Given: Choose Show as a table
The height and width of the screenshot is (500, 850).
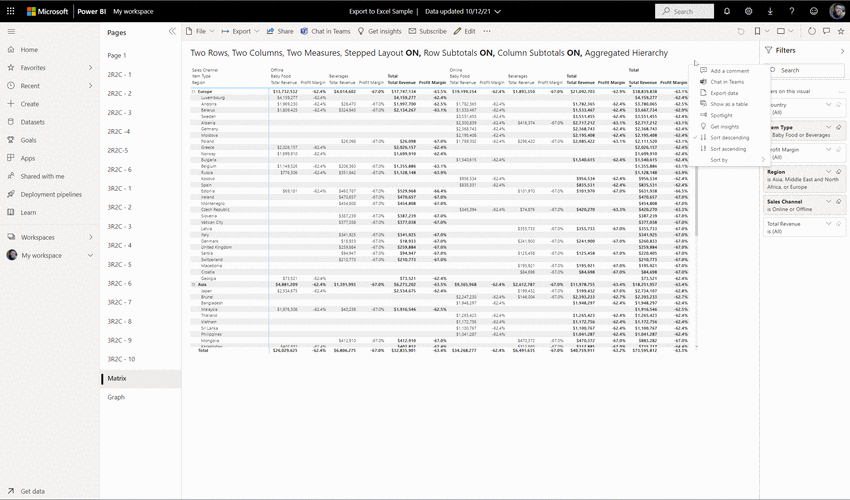Looking at the screenshot, I should point(729,104).
